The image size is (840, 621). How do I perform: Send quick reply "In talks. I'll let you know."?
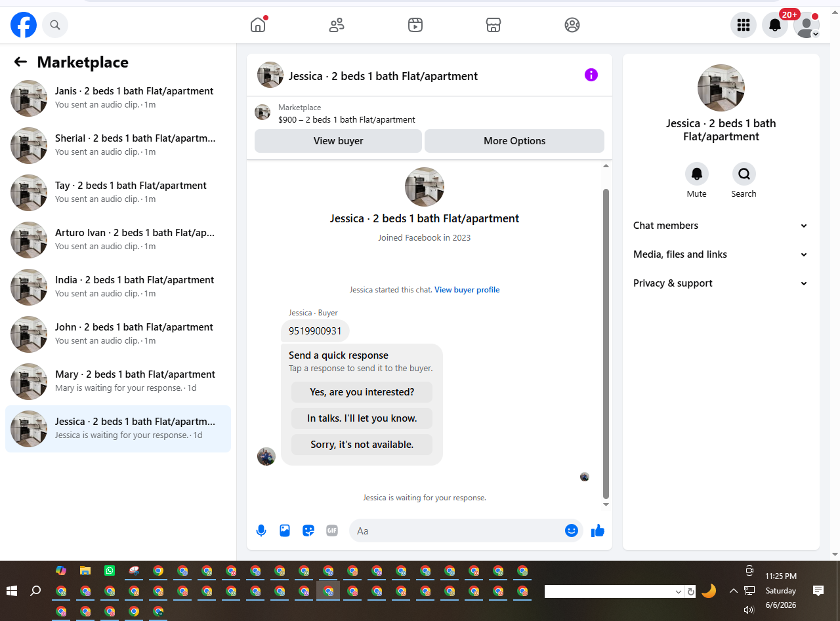362,418
